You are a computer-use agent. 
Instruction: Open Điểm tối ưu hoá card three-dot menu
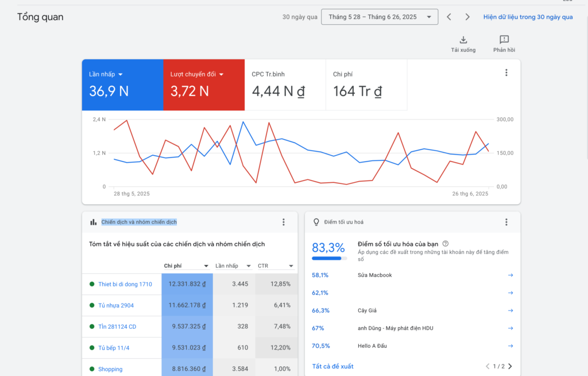[x=506, y=222]
